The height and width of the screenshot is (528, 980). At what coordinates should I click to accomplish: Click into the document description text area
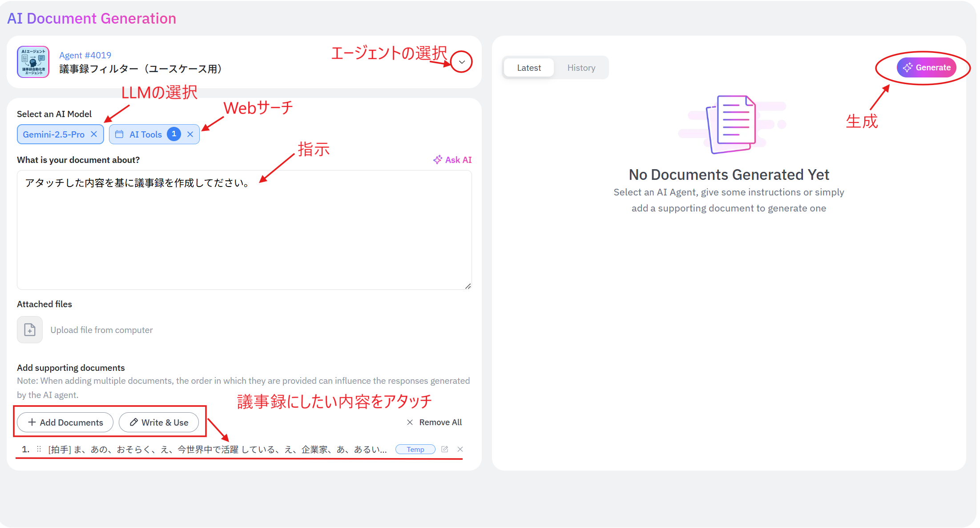pyautogui.click(x=244, y=232)
